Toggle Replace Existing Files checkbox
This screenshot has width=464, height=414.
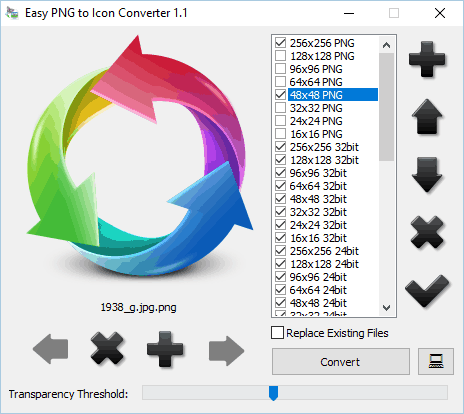277,333
